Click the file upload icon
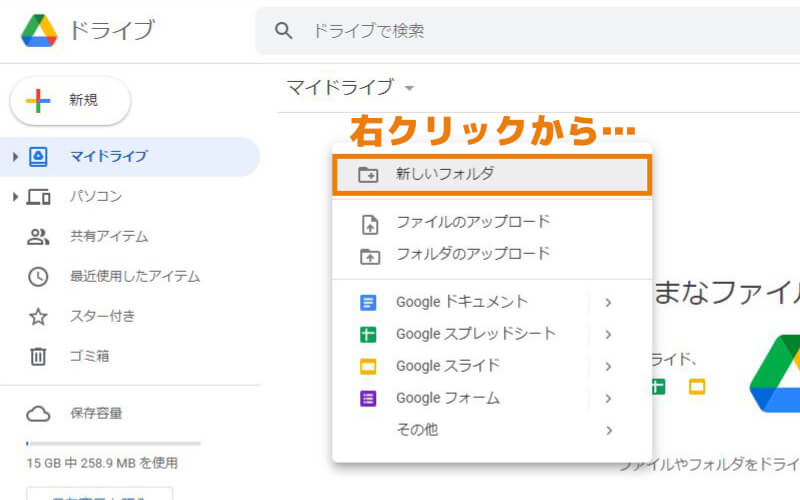 click(x=370, y=224)
